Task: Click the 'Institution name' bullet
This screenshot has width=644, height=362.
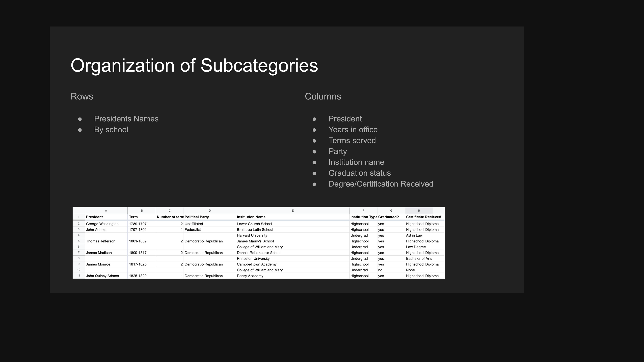Action: [356, 162]
